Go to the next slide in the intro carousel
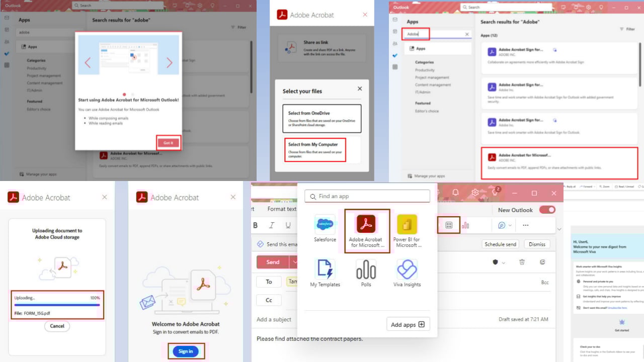Screen dimensions: 644x362 click(169, 63)
